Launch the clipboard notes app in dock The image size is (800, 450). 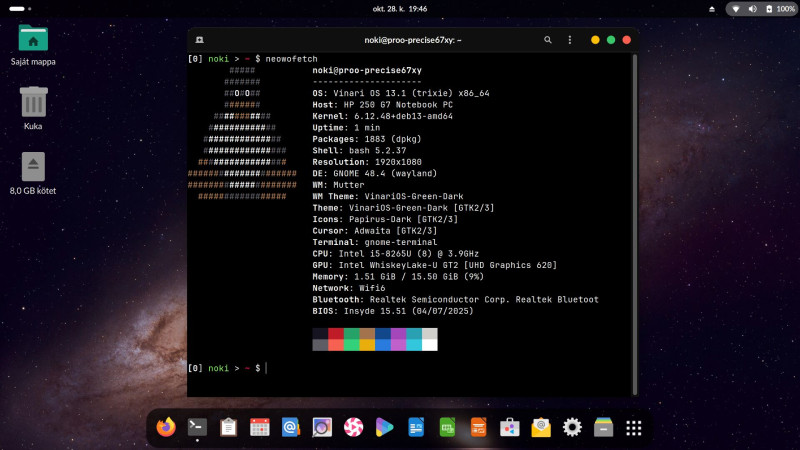[x=228, y=427]
